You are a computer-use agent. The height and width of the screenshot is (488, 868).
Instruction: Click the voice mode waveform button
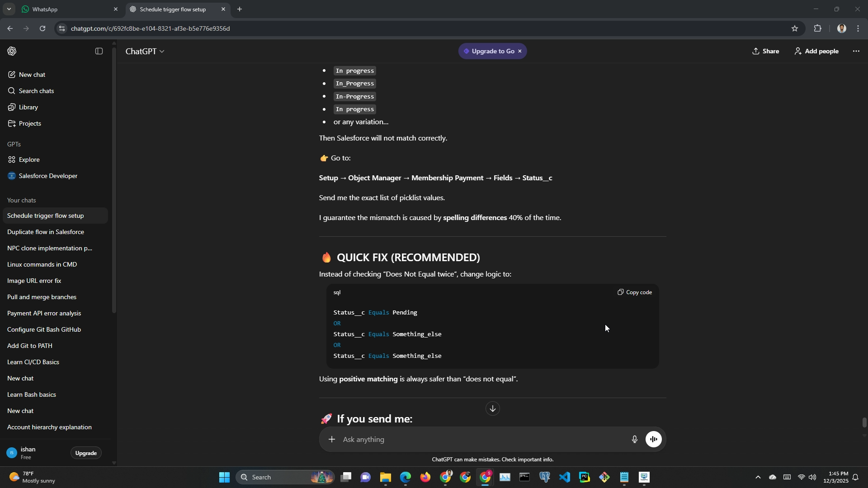point(654,439)
